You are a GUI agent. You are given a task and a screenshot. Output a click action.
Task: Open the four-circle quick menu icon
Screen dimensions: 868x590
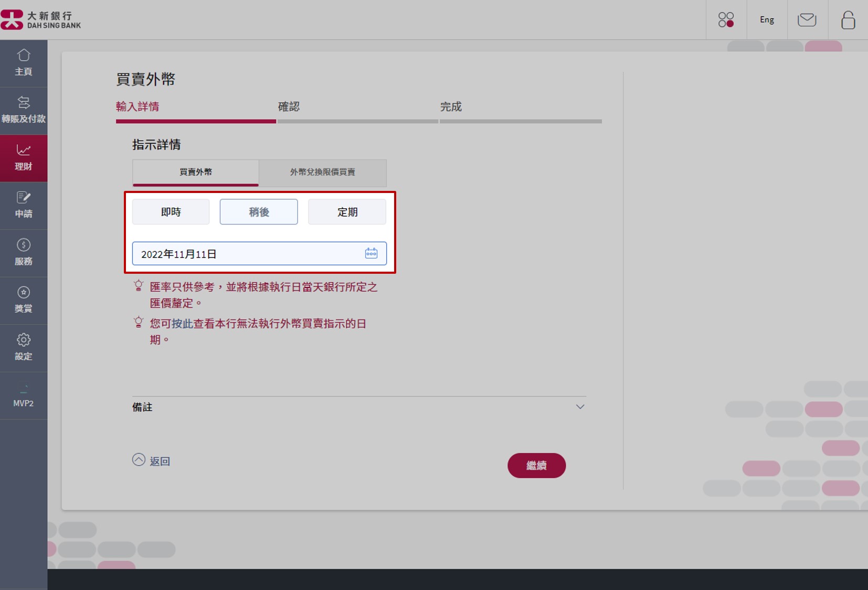click(726, 20)
